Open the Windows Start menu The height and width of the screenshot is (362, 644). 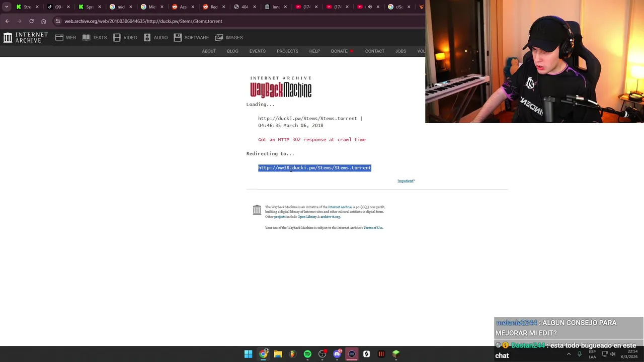(x=248, y=354)
